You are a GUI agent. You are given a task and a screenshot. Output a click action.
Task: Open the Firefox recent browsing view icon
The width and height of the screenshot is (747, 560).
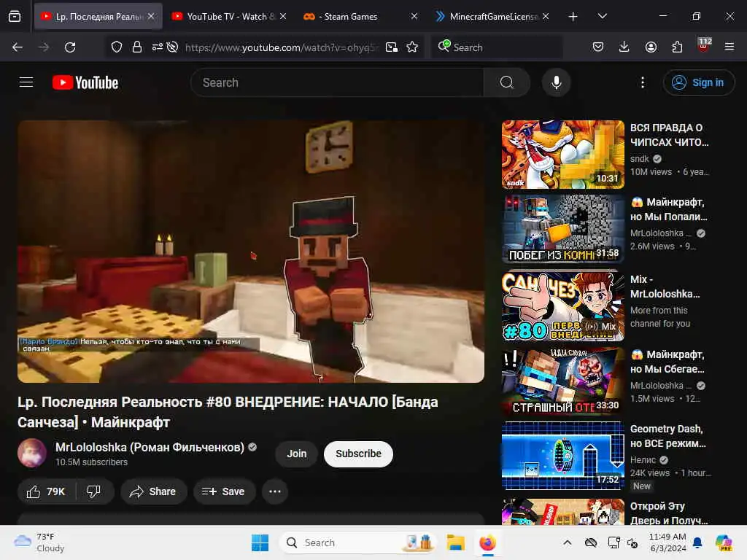[x=15, y=16]
